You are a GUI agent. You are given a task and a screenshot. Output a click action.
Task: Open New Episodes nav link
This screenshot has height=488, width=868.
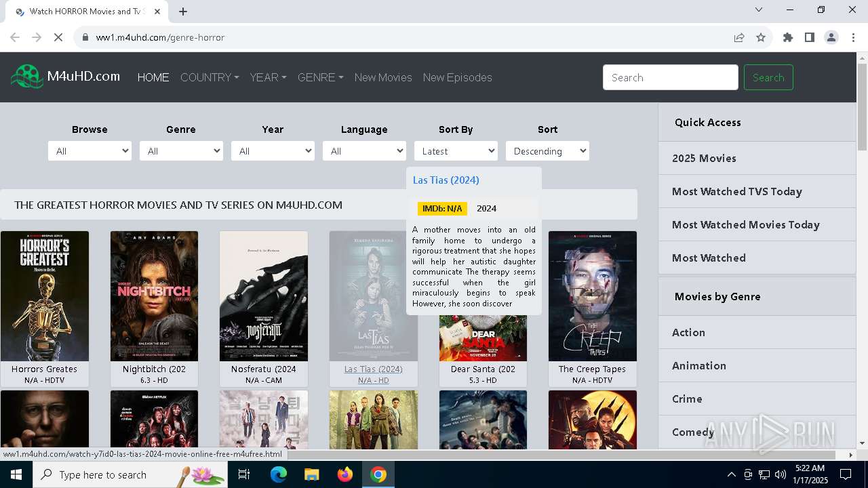click(458, 77)
